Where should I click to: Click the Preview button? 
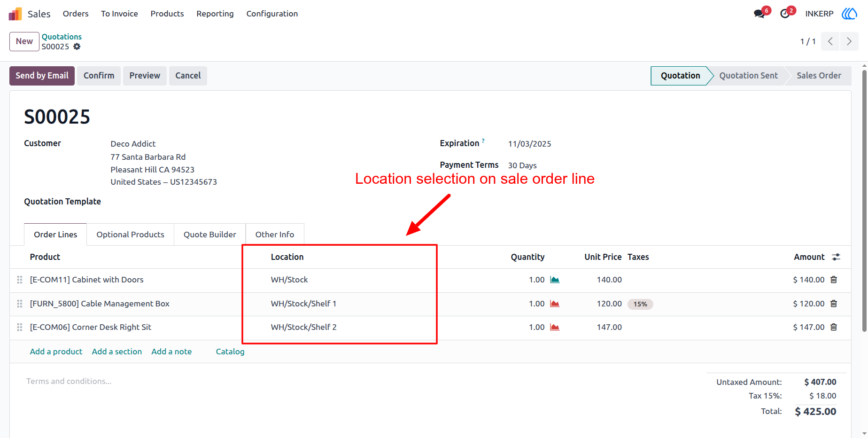pos(145,76)
